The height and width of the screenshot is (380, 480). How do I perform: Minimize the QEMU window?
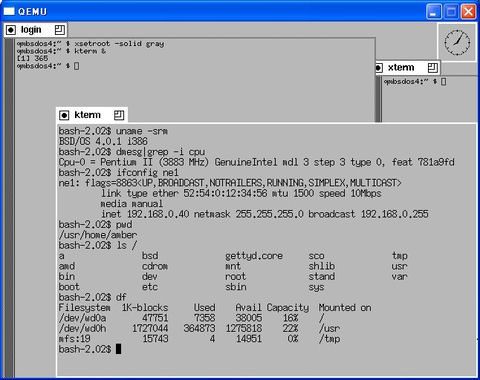pos(433,12)
